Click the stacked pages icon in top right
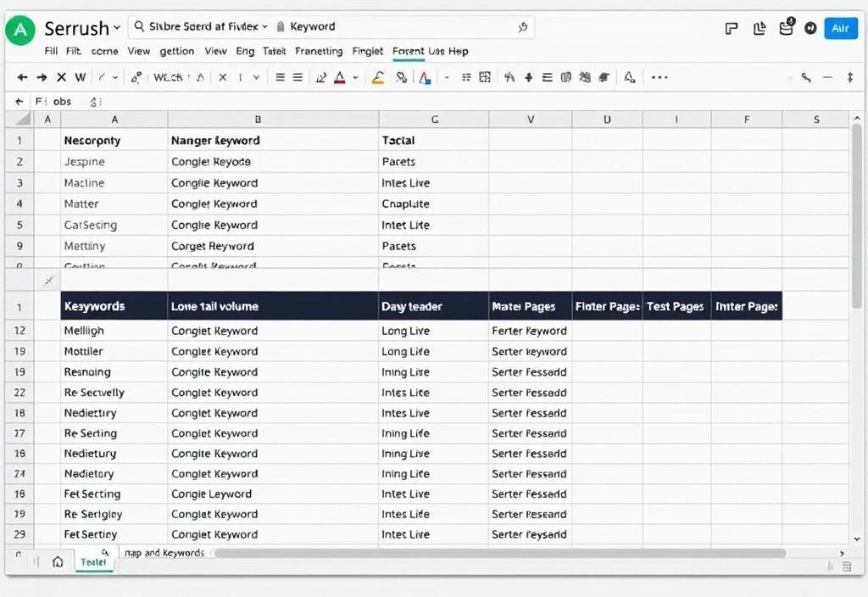Screen dimensions: 868x597 click(x=759, y=28)
